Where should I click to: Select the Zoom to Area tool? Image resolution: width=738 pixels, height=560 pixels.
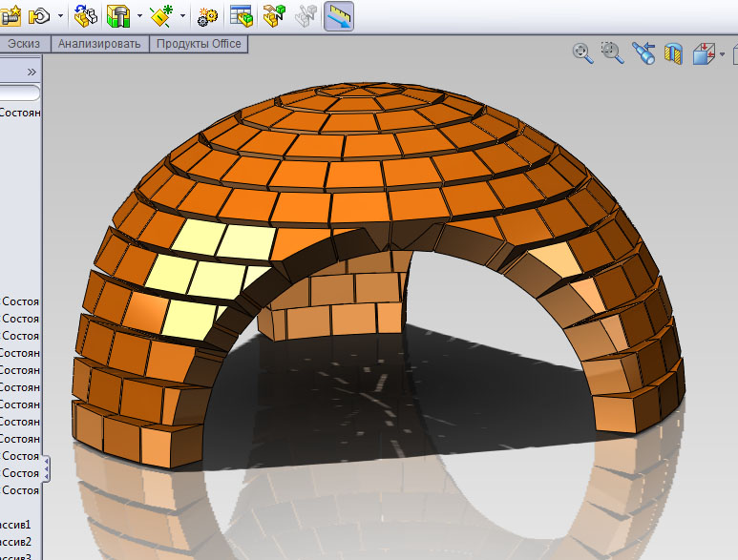coord(612,53)
